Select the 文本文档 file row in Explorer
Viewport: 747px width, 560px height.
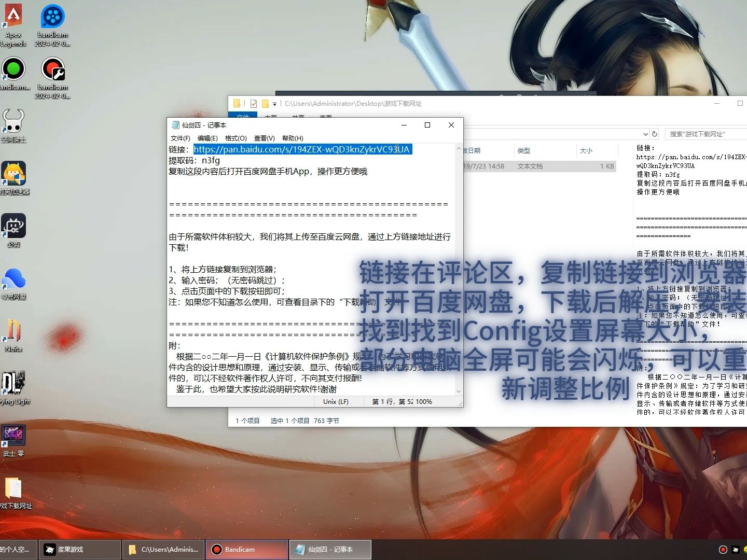(x=539, y=166)
